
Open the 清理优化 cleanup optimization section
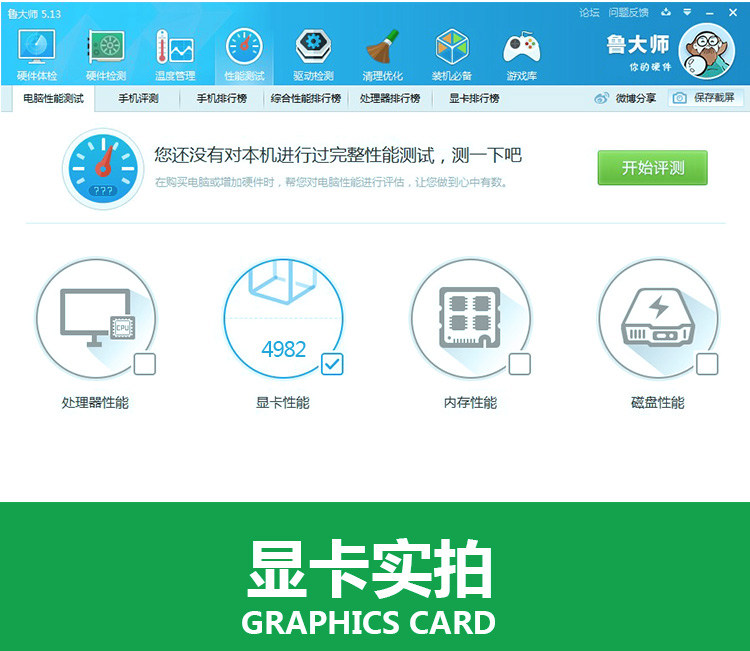pos(383,54)
